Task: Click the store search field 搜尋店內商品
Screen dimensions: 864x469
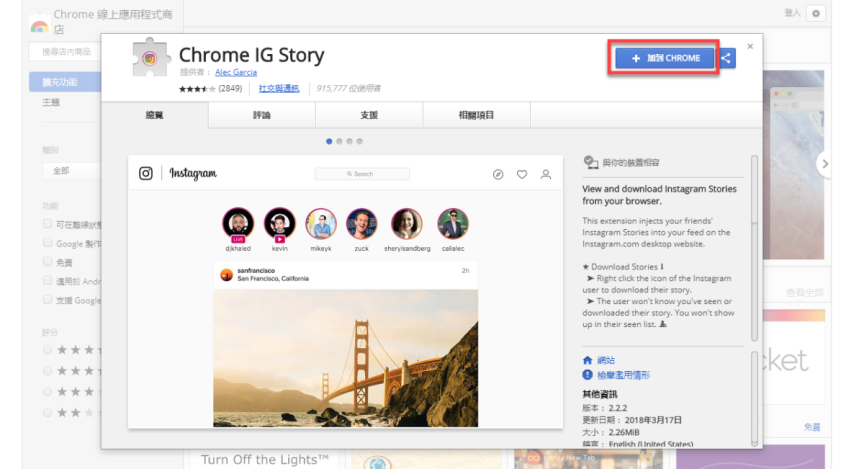Action: click(65, 52)
